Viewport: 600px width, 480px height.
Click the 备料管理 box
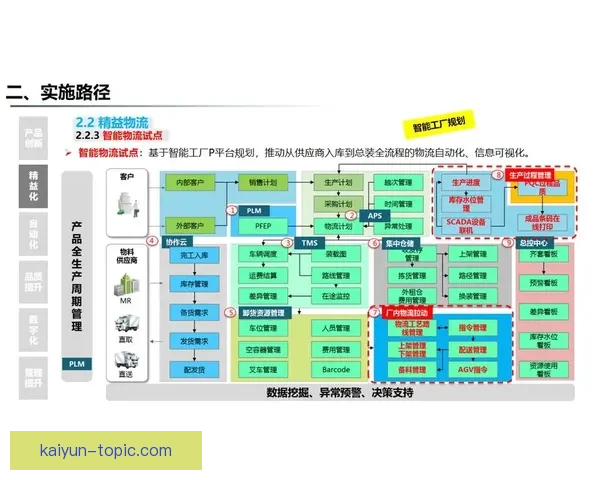(x=412, y=370)
